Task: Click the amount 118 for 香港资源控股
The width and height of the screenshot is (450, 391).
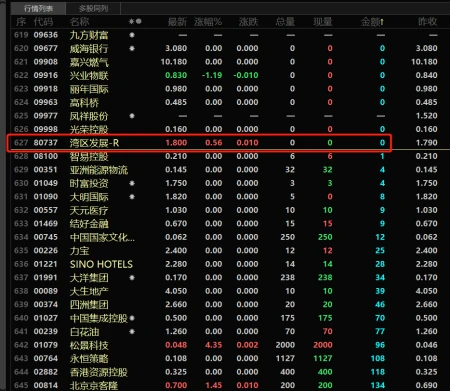Action: [x=378, y=372]
